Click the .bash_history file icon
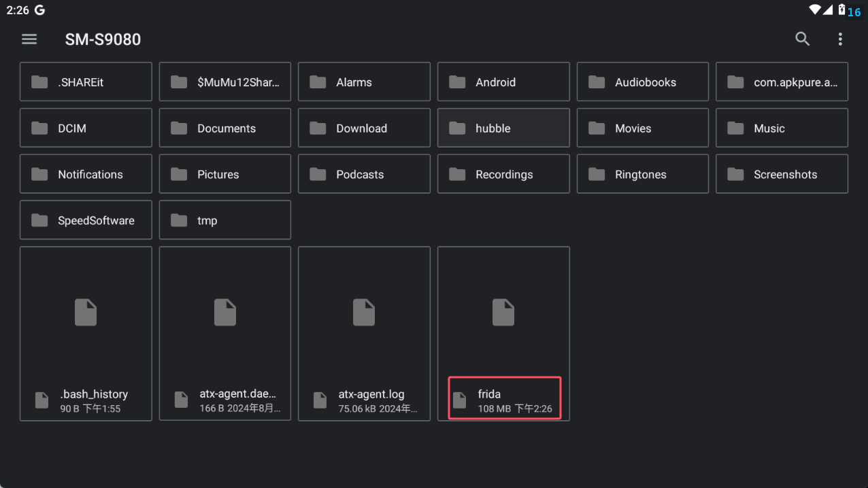Screen dimensions: 868x488 click(x=86, y=313)
